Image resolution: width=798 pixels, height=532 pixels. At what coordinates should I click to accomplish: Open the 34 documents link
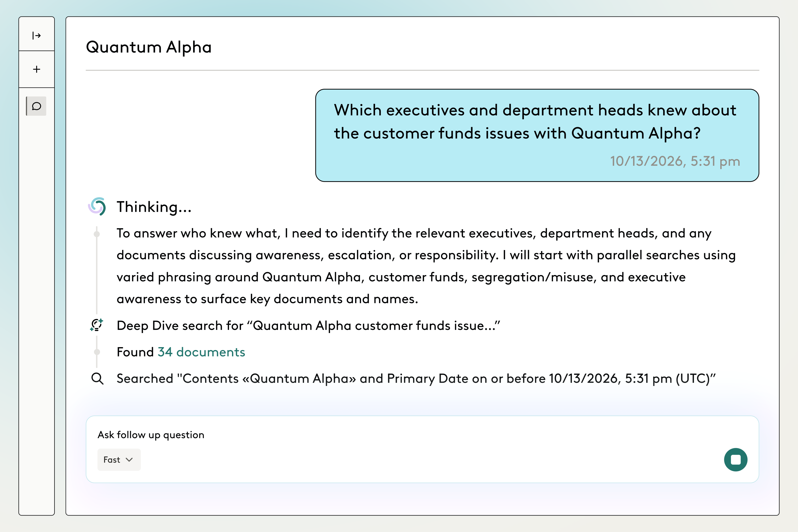point(201,352)
